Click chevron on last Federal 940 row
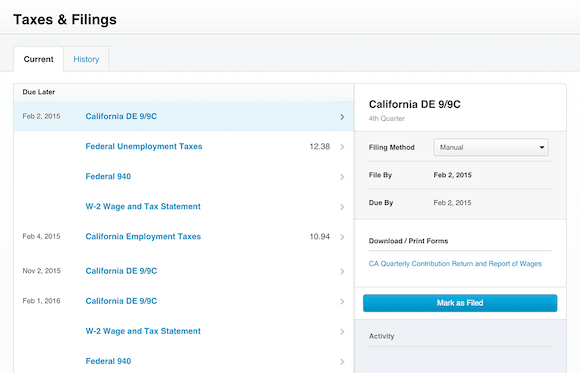The image size is (580, 373). (x=342, y=362)
